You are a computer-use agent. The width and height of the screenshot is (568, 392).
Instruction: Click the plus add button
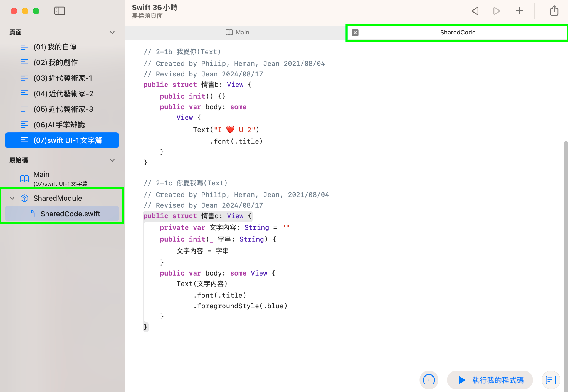519,11
